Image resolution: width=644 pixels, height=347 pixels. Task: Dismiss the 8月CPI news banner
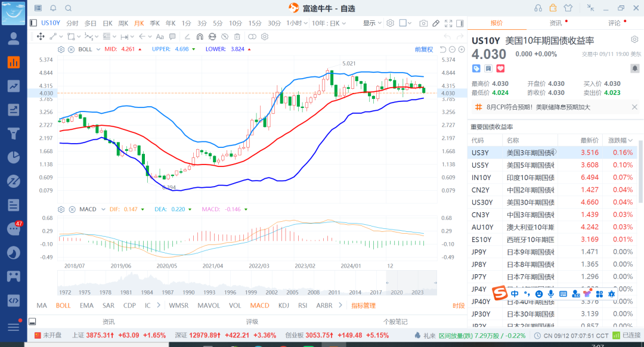pyautogui.click(x=634, y=107)
